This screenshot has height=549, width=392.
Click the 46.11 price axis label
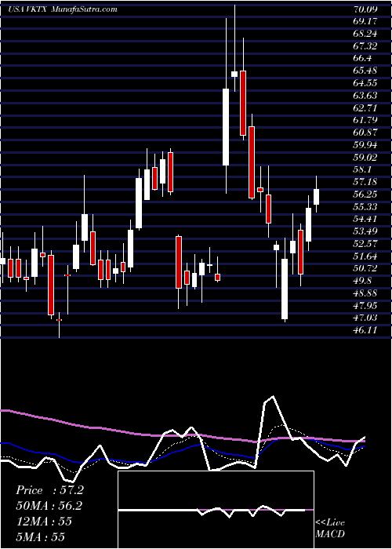coord(365,330)
